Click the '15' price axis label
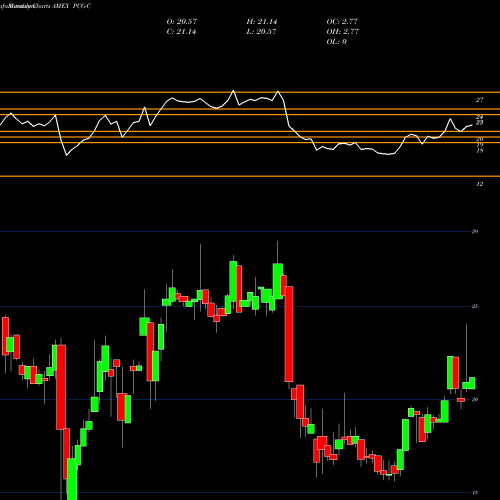The height and width of the screenshot is (500, 500). click(475, 492)
